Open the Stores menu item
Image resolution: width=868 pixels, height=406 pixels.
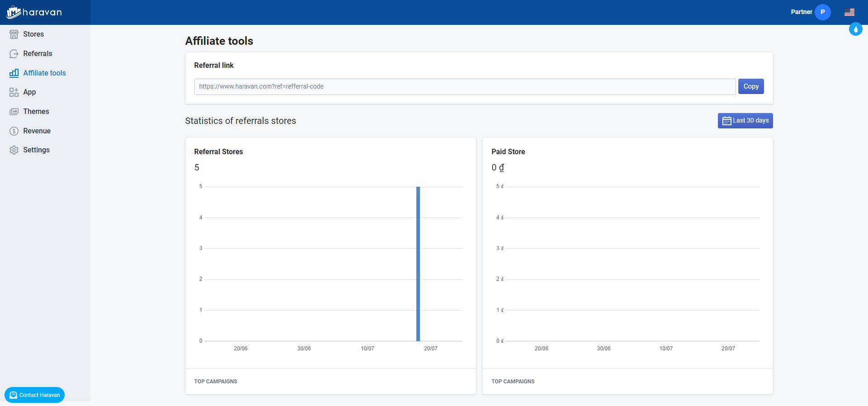[x=33, y=34]
